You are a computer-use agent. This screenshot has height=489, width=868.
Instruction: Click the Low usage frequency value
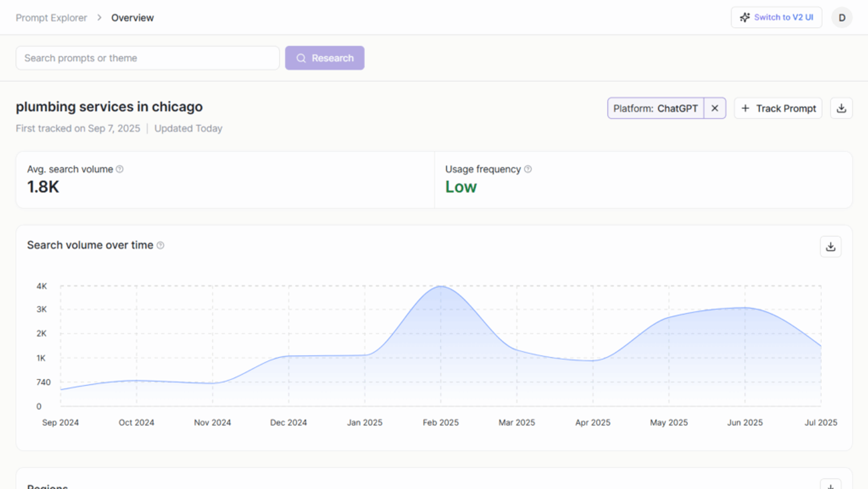[x=461, y=187]
